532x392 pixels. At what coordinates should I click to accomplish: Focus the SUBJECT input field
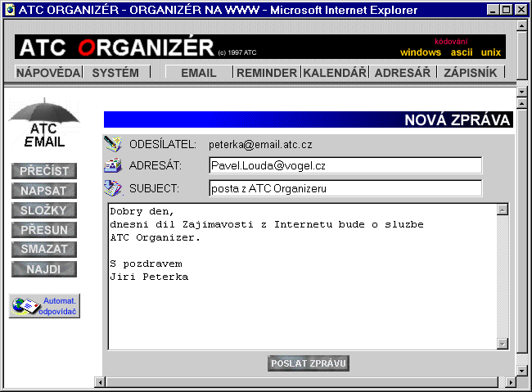click(x=345, y=188)
